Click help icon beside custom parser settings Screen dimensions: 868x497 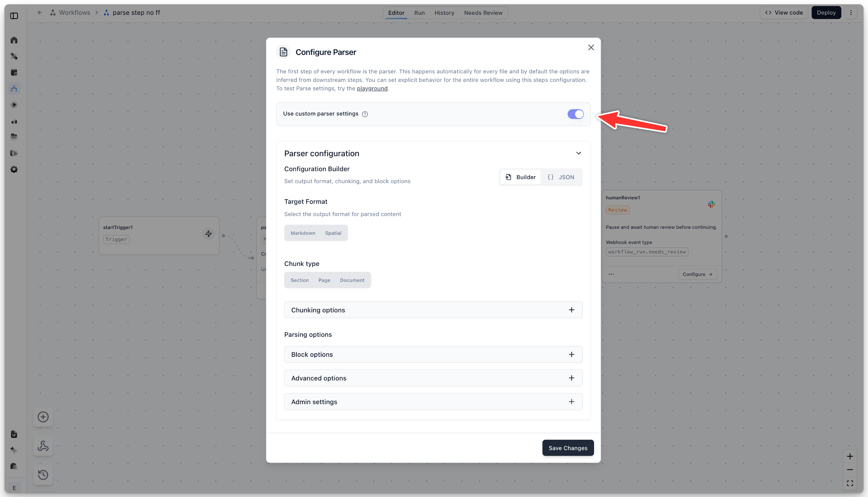(x=365, y=114)
